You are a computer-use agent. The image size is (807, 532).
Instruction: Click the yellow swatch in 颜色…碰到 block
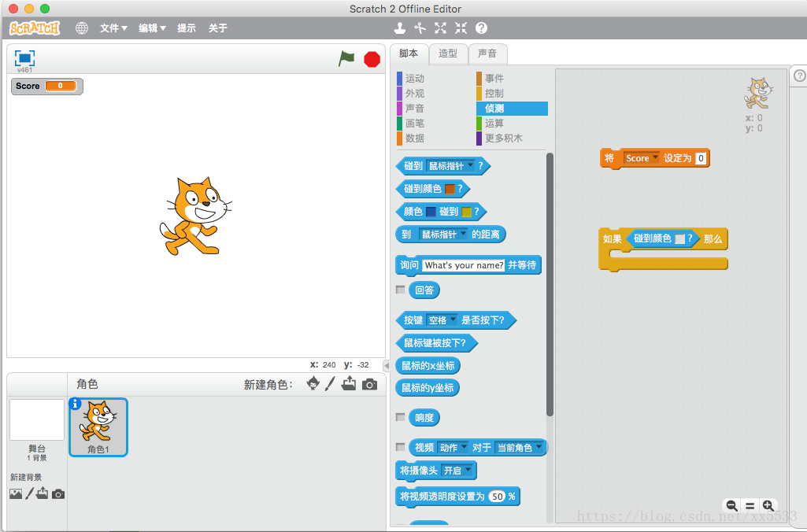tap(466, 212)
